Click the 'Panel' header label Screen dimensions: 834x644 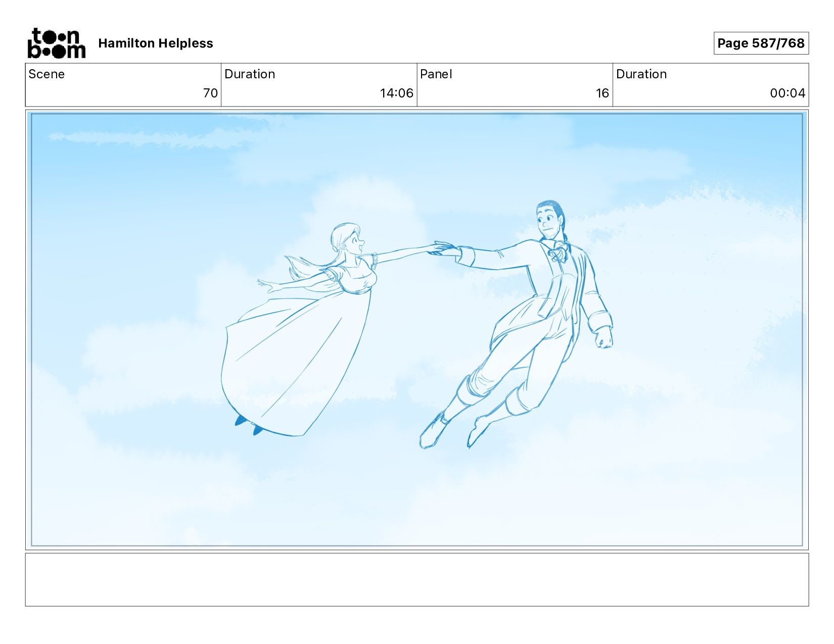[x=436, y=74]
